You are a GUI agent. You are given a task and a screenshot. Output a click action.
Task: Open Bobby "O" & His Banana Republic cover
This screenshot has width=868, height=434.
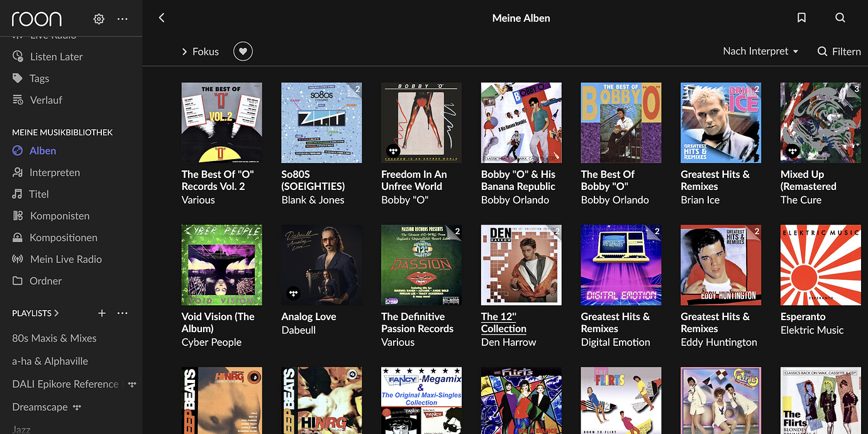(x=521, y=123)
